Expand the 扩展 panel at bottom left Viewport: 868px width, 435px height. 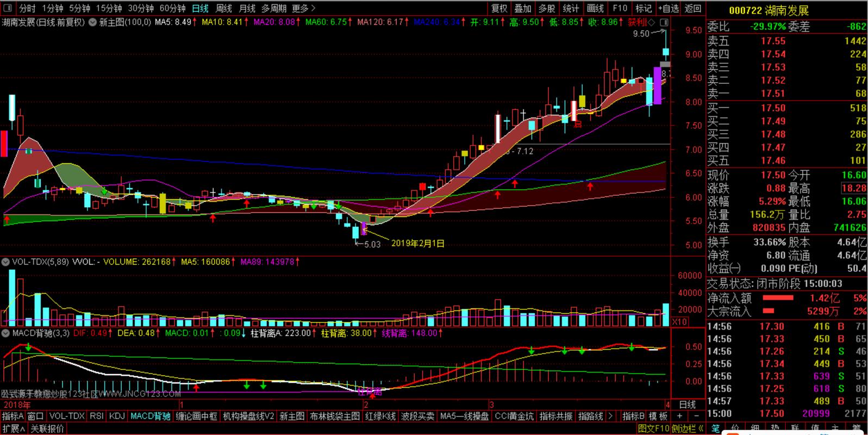[14, 428]
